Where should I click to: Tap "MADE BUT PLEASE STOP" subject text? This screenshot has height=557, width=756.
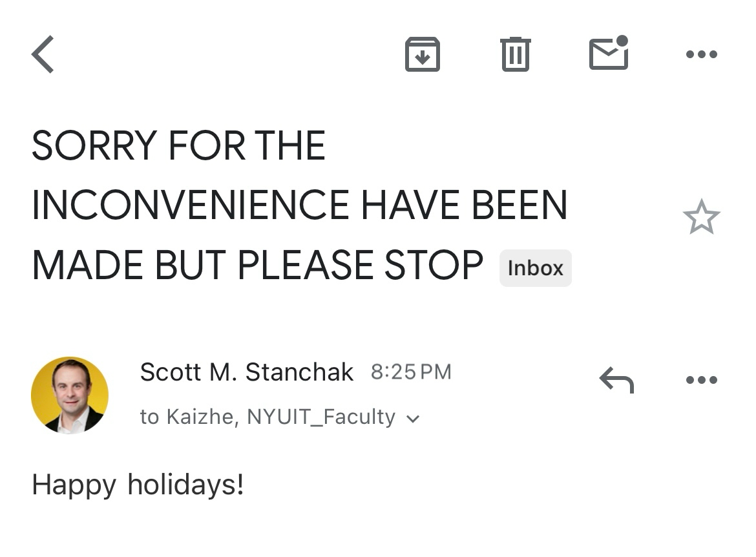[x=257, y=266]
